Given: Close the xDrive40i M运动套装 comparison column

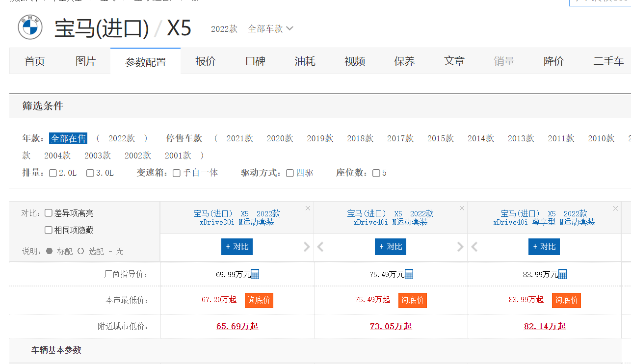Looking at the screenshot, I should pos(461,208).
